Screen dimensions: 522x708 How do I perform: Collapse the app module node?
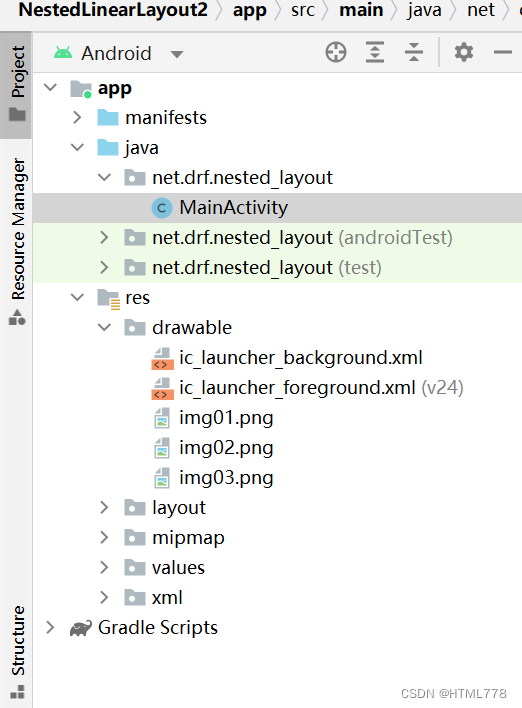tap(51, 87)
